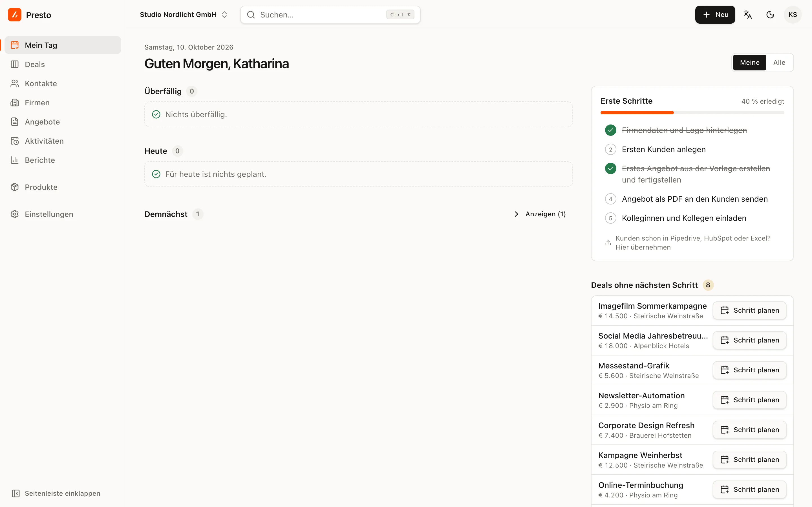Open Deals from the sidebar
Screen dimensions: 812x507
[x=63, y=65]
